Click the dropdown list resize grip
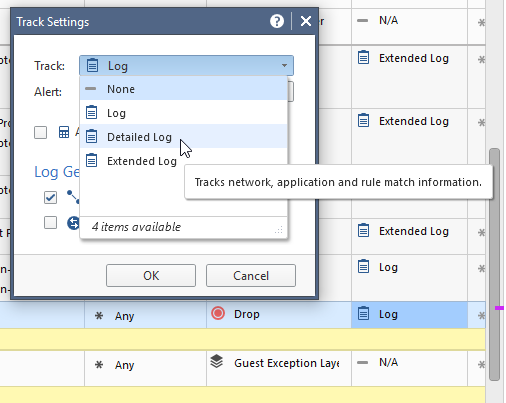506x403 pixels. [x=279, y=230]
